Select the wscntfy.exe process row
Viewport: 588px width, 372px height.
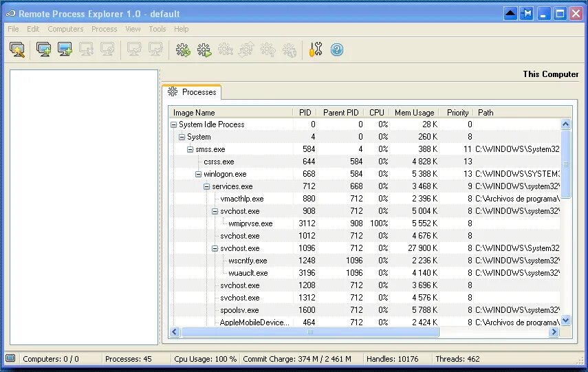pos(365,261)
